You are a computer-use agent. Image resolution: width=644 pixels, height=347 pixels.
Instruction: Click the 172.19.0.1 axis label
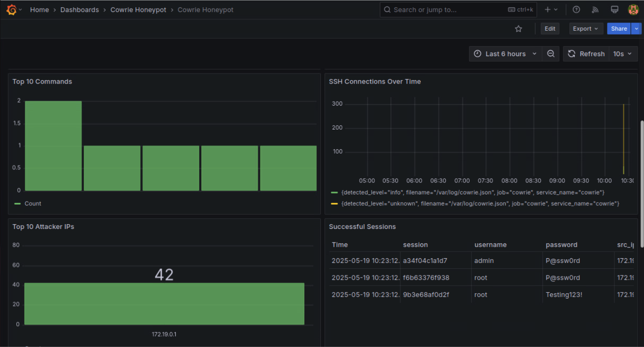point(164,334)
